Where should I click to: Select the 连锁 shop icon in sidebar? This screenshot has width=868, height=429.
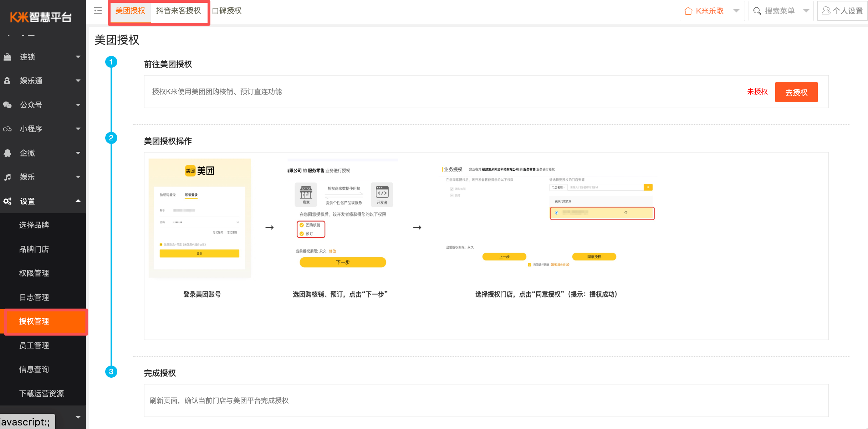click(7, 57)
